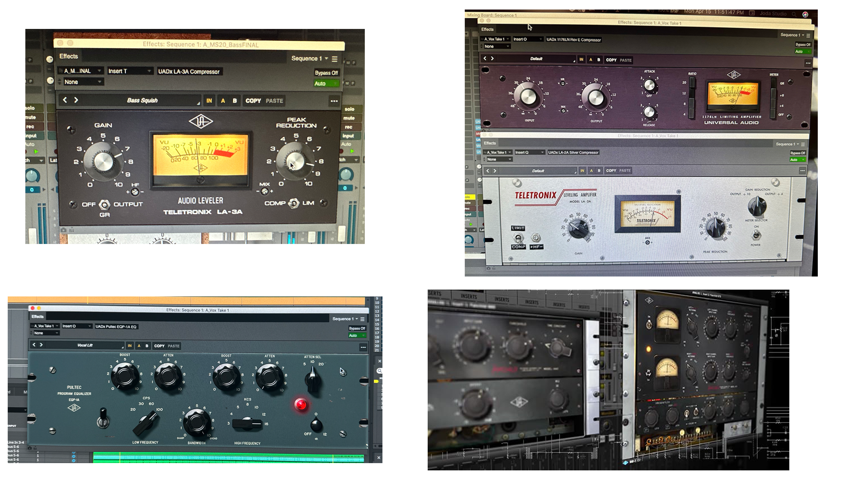This screenshot has width=868, height=488.
Task: Toggle the LA-3A Comp/Lim switch
Action: coord(294,203)
